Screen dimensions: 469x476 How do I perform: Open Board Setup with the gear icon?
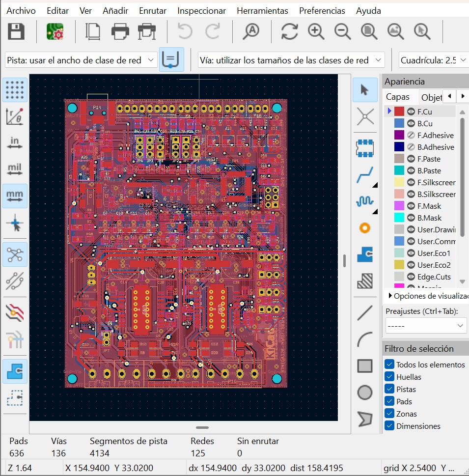point(55,32)
